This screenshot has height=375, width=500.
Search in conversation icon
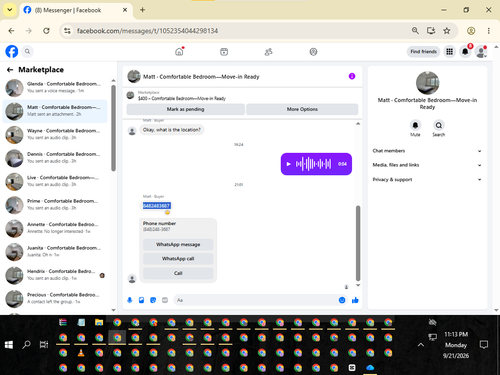(439, 125)
